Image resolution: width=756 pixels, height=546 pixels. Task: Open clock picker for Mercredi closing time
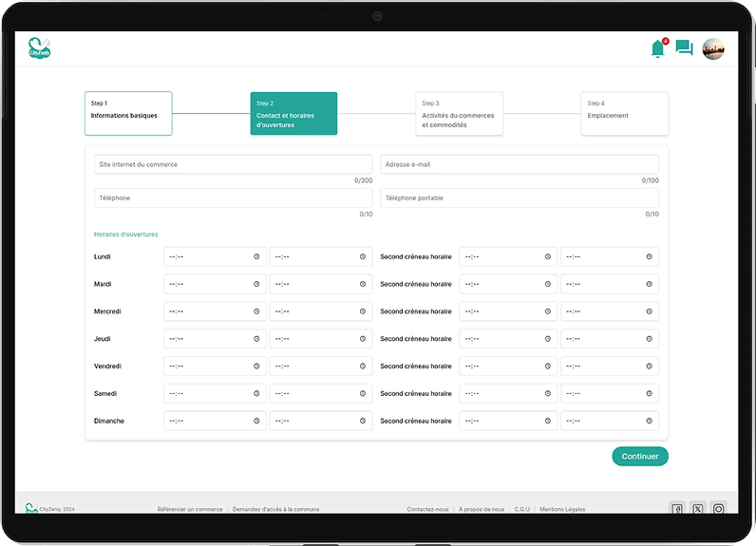pyautogui.click(x=363, y=311)
